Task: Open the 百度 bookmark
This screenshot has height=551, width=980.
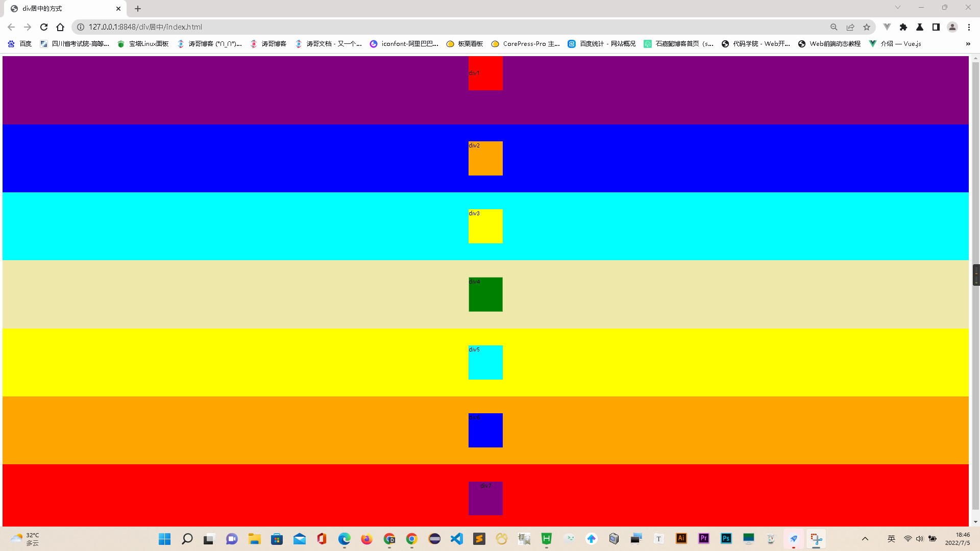Action: pos(20,44)
